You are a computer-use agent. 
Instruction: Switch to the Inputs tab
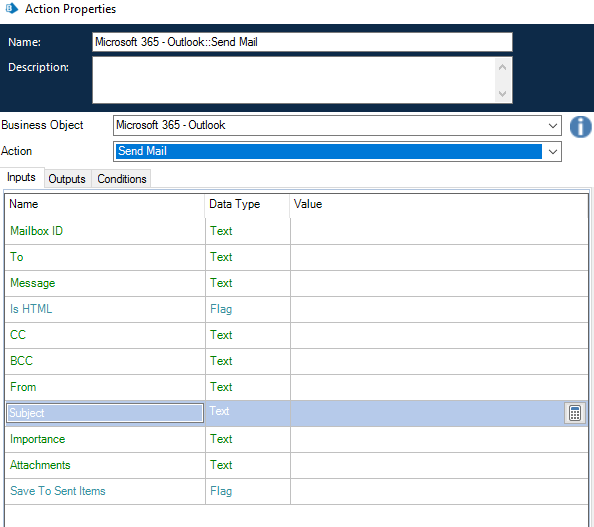pos(22,177)
